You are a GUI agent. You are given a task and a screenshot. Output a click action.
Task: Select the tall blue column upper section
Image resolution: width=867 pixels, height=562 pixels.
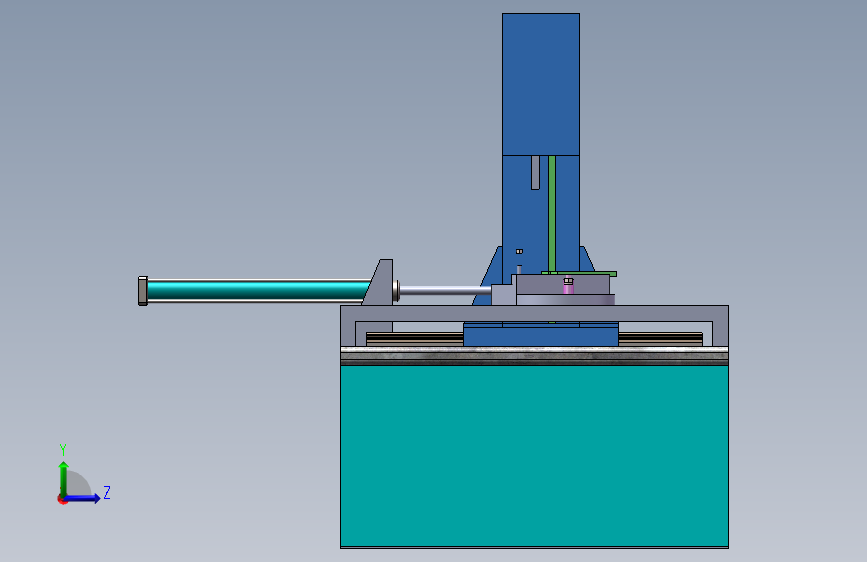(541, 85)
